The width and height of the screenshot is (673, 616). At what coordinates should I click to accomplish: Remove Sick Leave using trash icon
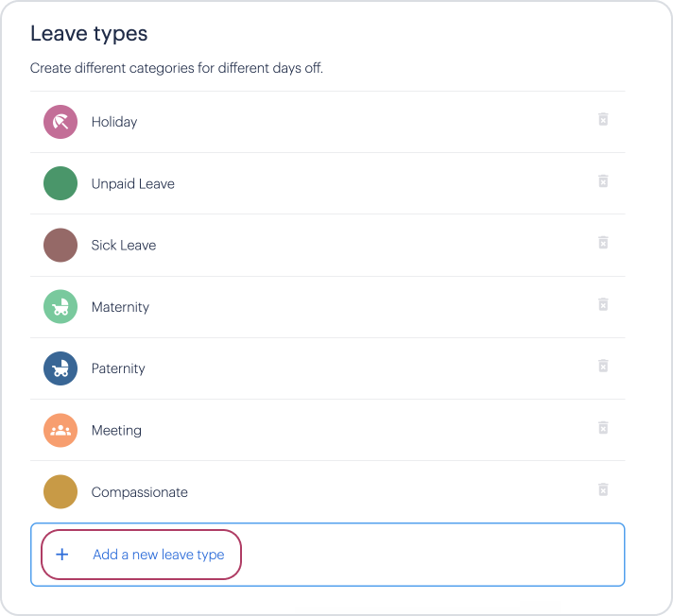coord(603,243)
